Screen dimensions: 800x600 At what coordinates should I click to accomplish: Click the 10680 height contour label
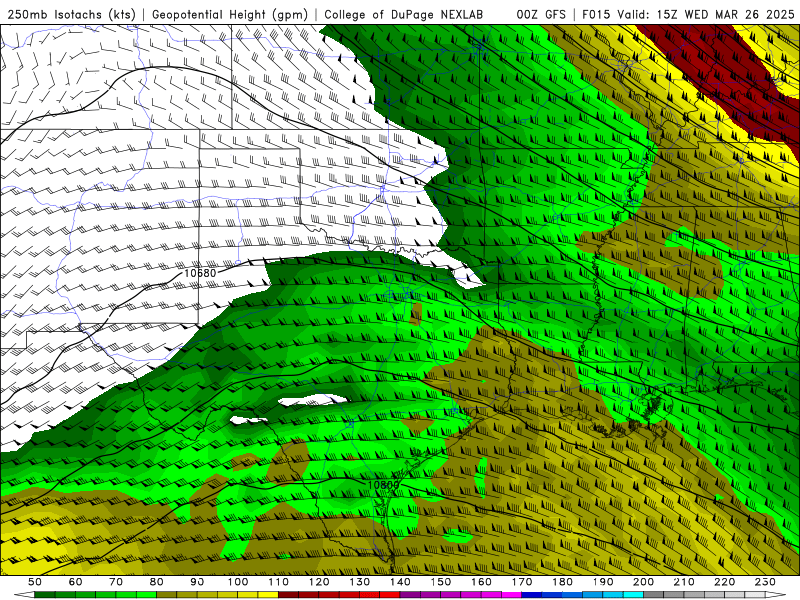click(x=200, y=273)
